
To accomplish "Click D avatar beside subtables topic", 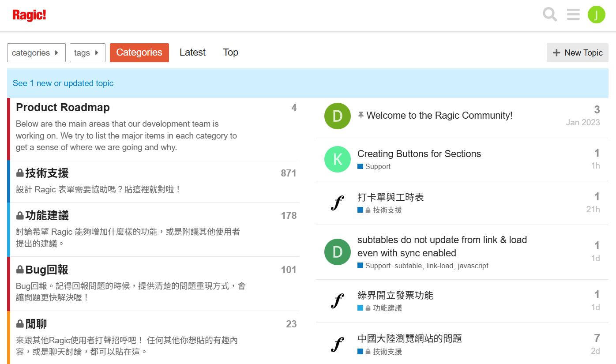I will tap(338, 252).
